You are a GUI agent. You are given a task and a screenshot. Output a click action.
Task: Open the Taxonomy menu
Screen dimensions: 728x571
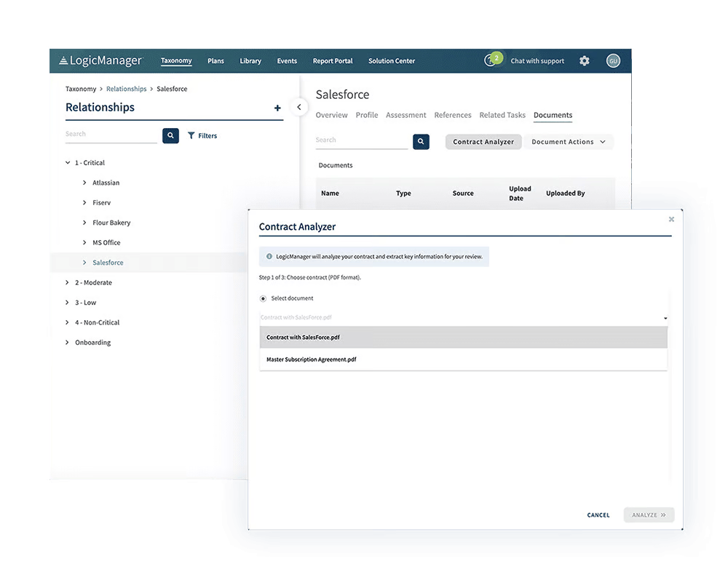pyautogui.click(x=176, y=61)
